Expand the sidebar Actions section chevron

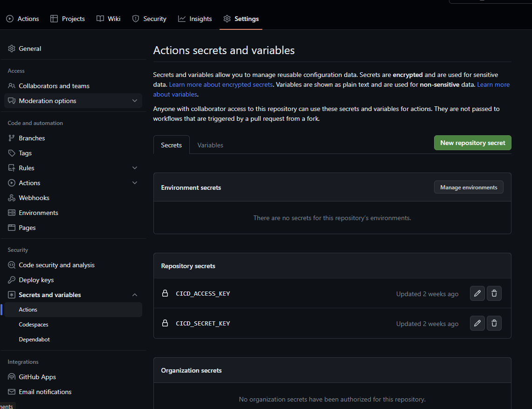click(x=135, y=183)
